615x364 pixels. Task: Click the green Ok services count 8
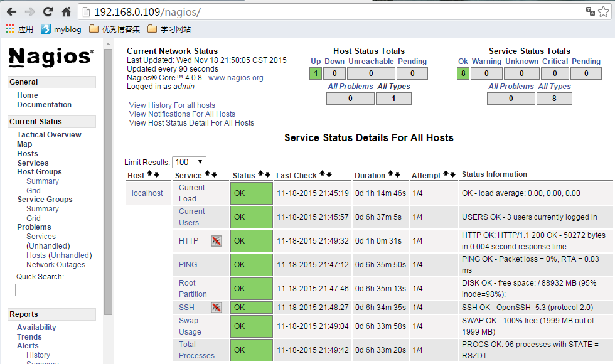(x=463, y=73)
